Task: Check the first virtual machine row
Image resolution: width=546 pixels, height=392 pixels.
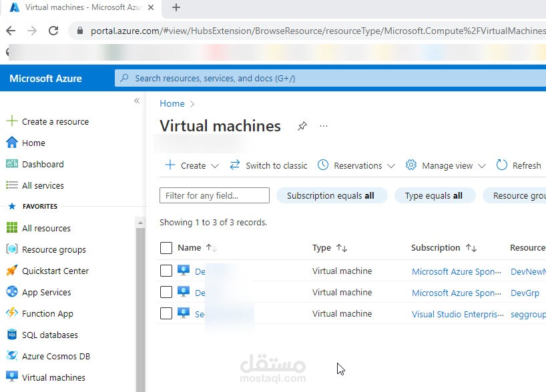Action: pos(166,271)
